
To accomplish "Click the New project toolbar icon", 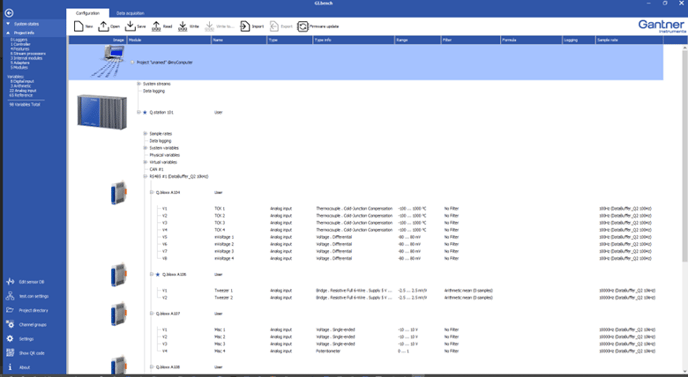I will (79, 26).
